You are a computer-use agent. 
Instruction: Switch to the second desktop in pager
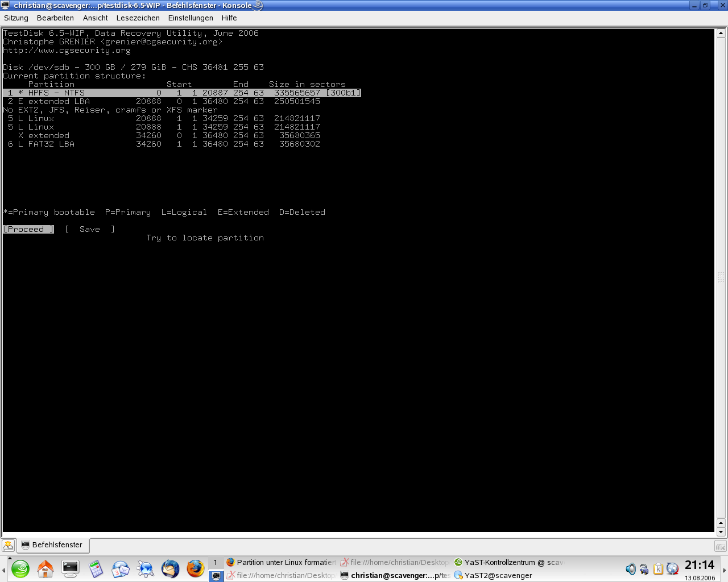pyautogui.click(x=216, y=576)
